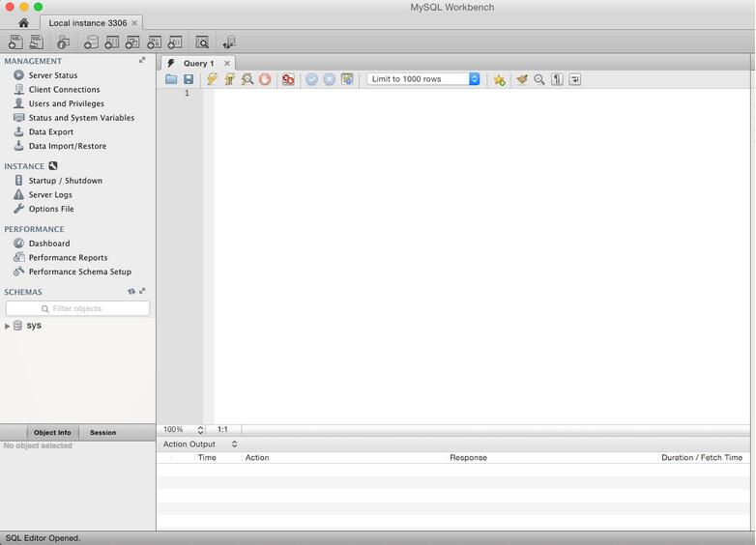The width and height of the screenshot is (756, 545).
Task: Execute statement under cursor icon
Action: click(229, 79)
